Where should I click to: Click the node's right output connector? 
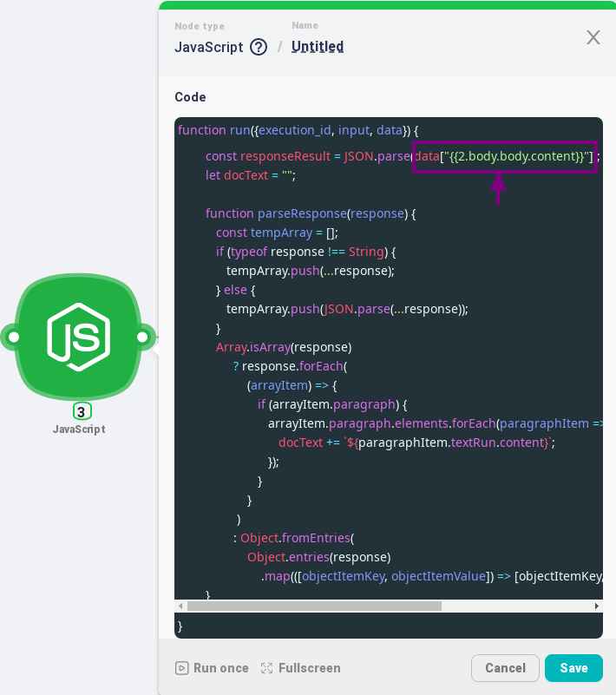click(142, 338)
